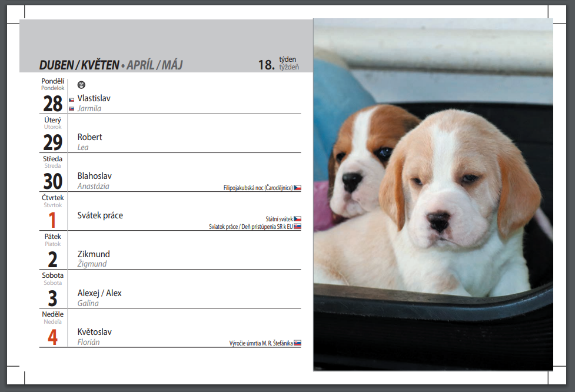Click the beagle puppies photo
Viewport: 575px width, 392px height.
pyautogui.click(x=433, y=194)
